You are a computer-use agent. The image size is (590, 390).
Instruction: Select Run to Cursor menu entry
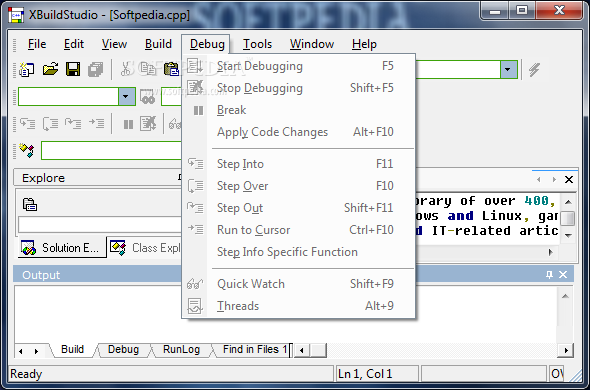298,230
